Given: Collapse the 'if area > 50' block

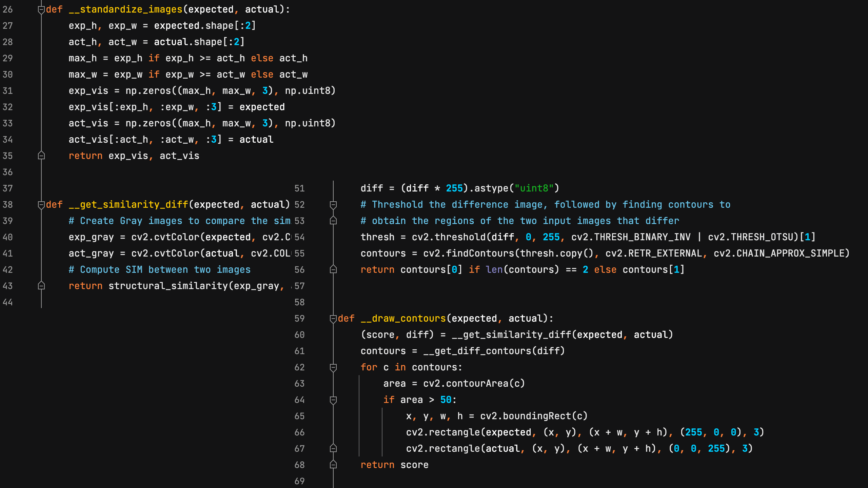Looking at the screenshot, I should click(333, 400).
